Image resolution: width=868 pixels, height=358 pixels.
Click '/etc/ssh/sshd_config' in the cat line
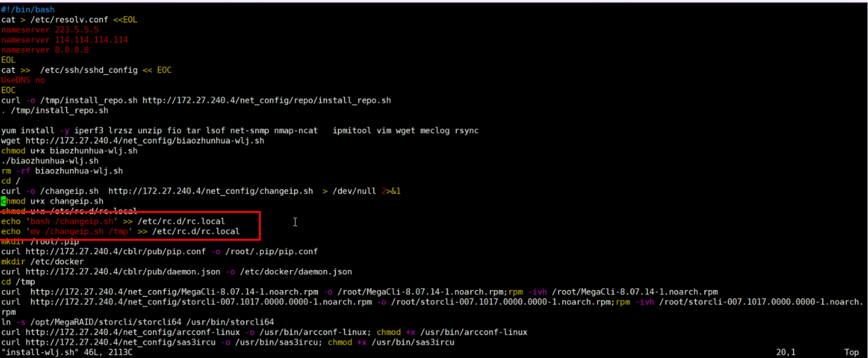coord(89,70)
